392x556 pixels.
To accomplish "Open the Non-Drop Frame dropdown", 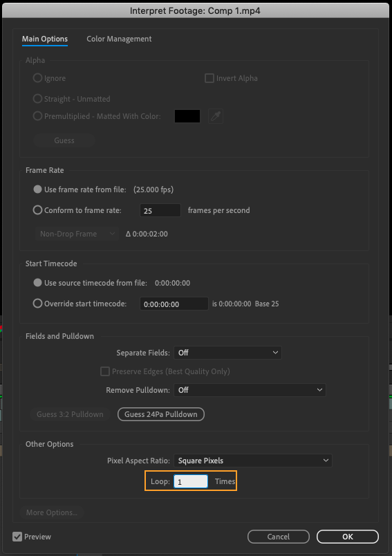I will pyautogui.click(x=77, y=234).
